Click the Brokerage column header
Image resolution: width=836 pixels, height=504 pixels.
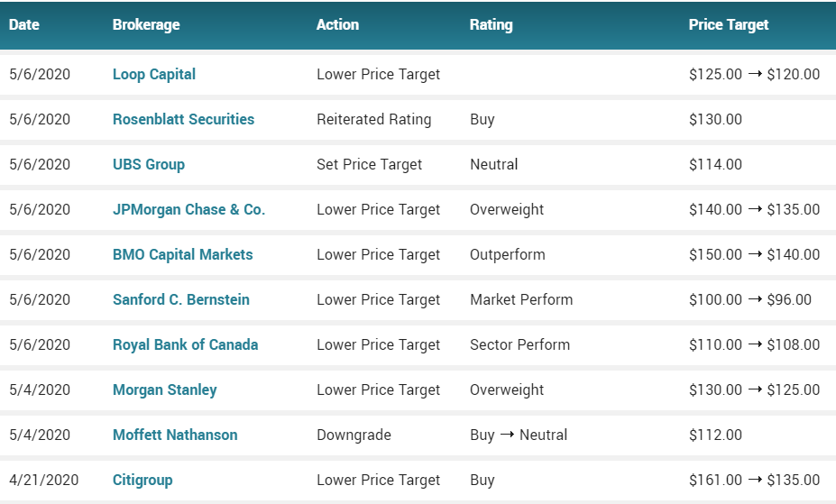pos(146,25)
